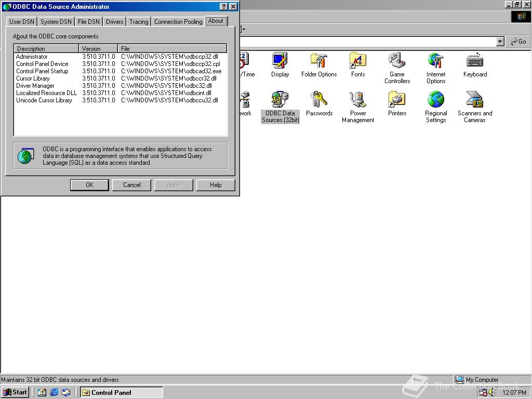Select the ODBC Data Sources (32bit) icon
Screen dimensions: 532x399
(280, 107)
